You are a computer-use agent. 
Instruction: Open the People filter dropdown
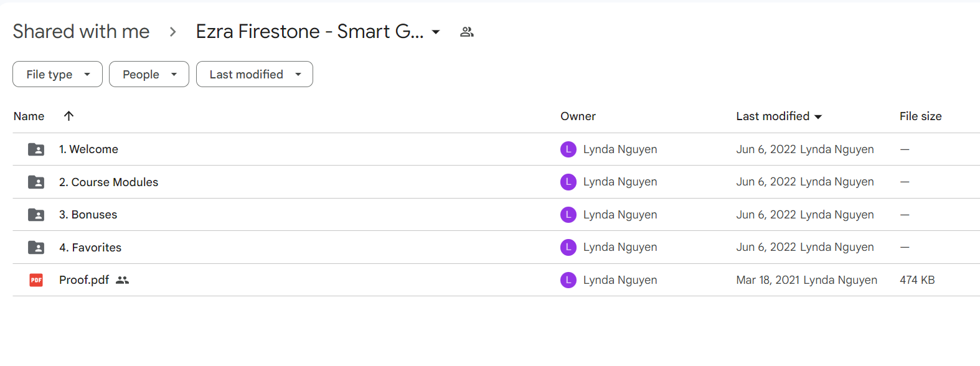click(x=149, y=74)
